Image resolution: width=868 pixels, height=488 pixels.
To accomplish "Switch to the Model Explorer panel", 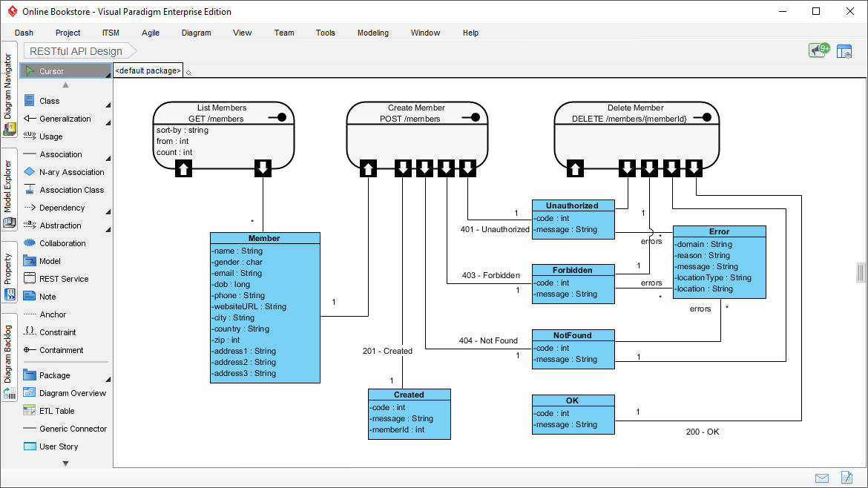I will (x=10, y=185).
